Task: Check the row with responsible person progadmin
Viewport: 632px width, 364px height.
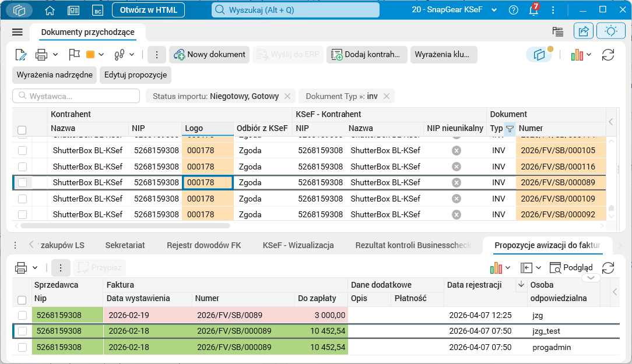Action: pos(22,347)
